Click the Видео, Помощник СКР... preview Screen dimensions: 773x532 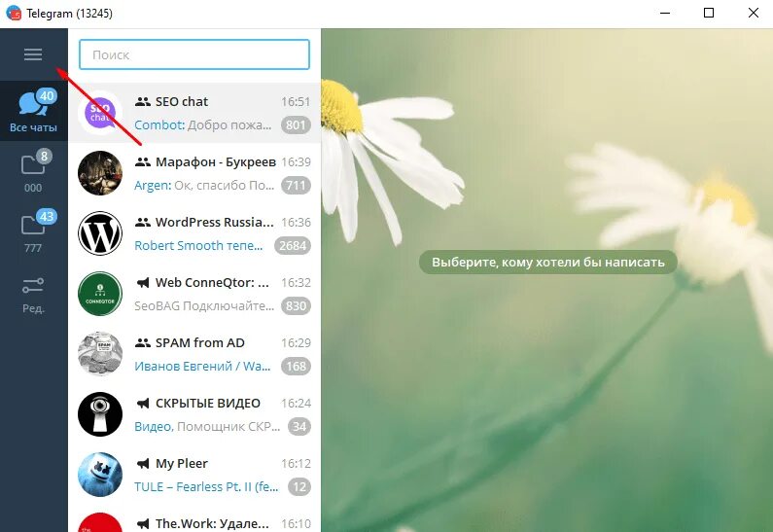pos(207,427)
